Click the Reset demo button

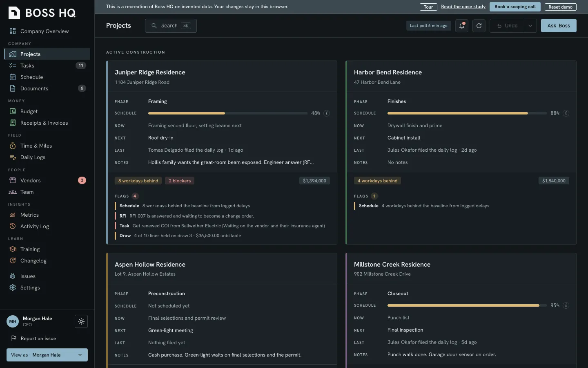pos(561,7)
